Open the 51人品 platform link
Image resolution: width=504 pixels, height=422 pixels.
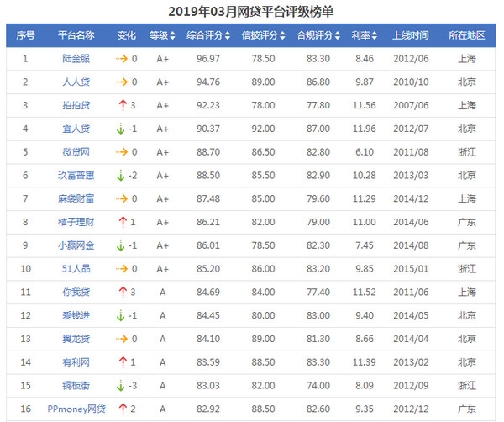click(76, 268)
